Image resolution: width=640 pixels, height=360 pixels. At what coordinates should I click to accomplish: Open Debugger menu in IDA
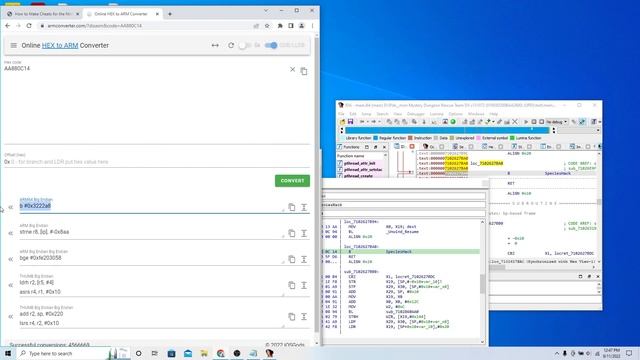tap(416, 114)
